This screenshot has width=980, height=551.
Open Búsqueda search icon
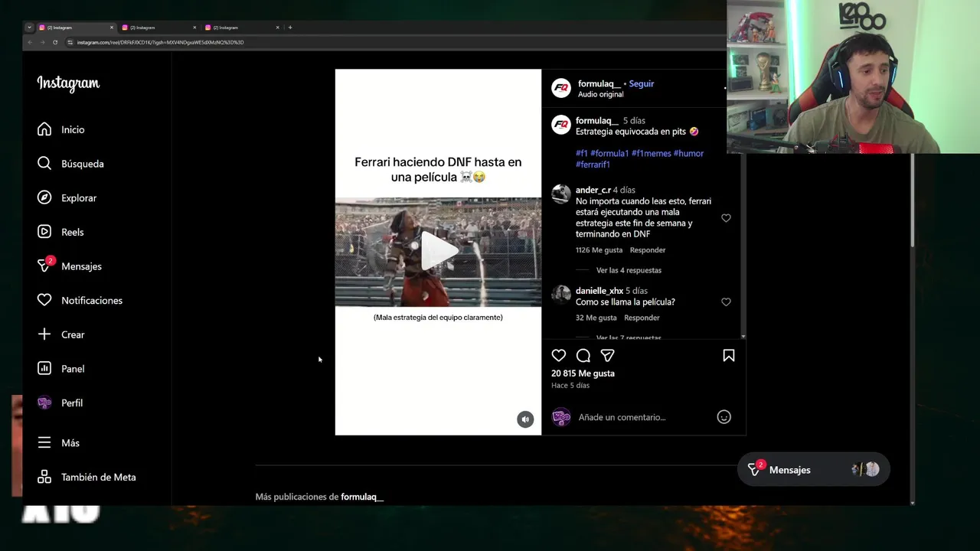pos(44,163)
